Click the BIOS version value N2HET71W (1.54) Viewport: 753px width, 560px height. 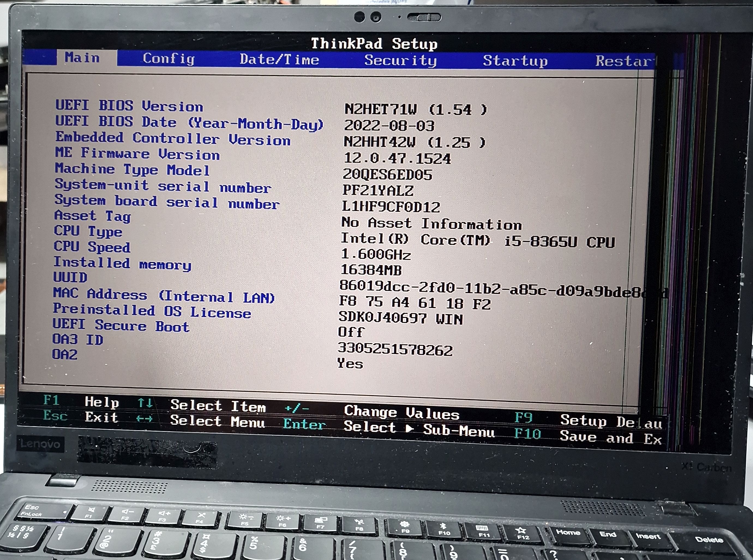point(416,110)
